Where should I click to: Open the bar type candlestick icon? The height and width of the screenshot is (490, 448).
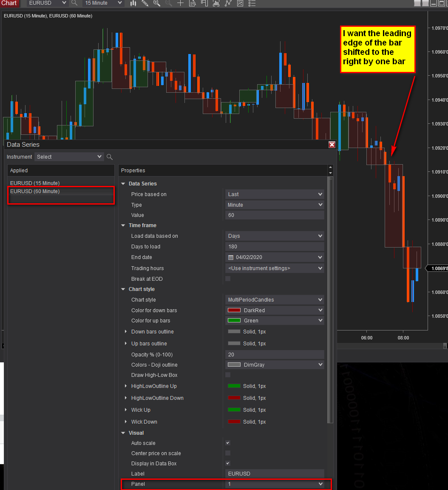(x=133, y=3)
